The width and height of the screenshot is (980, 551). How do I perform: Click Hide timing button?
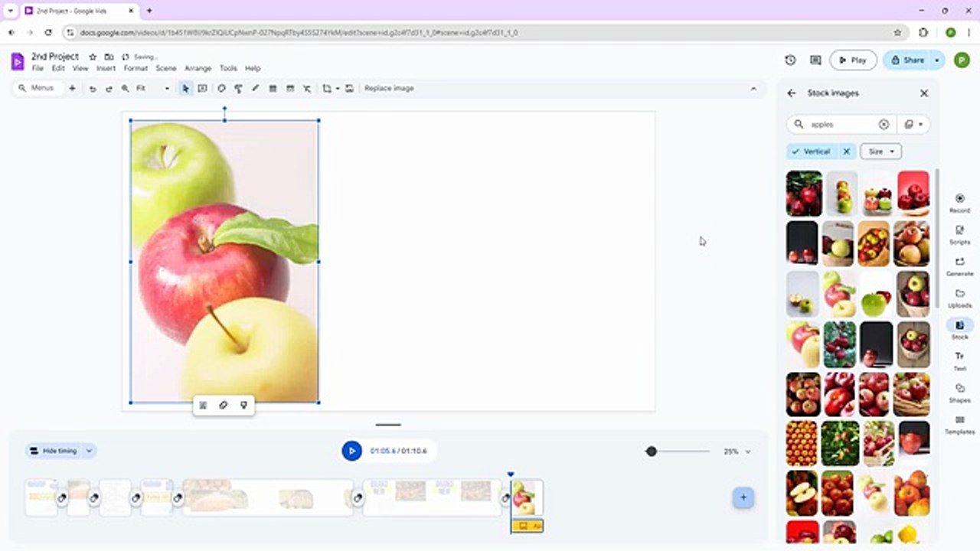click(x=53, y=451)
